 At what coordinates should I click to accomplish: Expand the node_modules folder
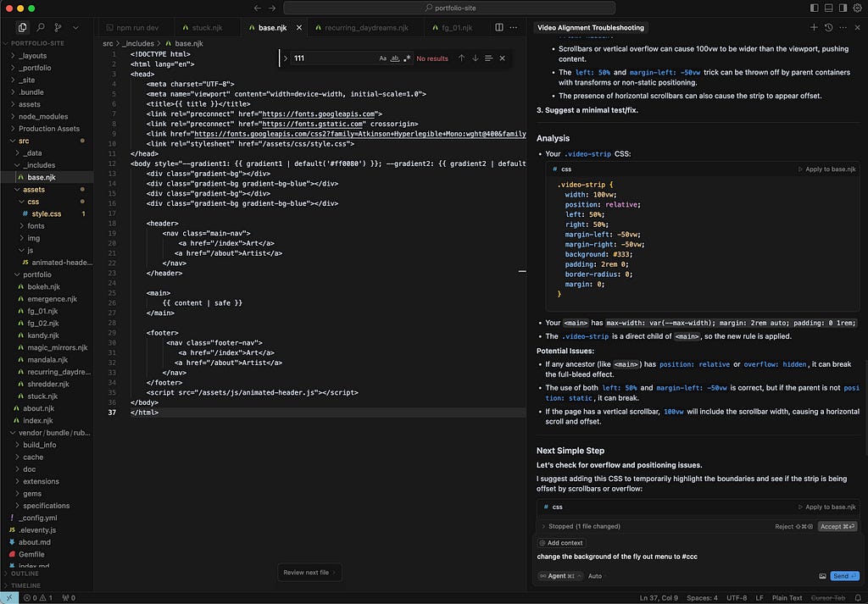(x=47, y=116)
